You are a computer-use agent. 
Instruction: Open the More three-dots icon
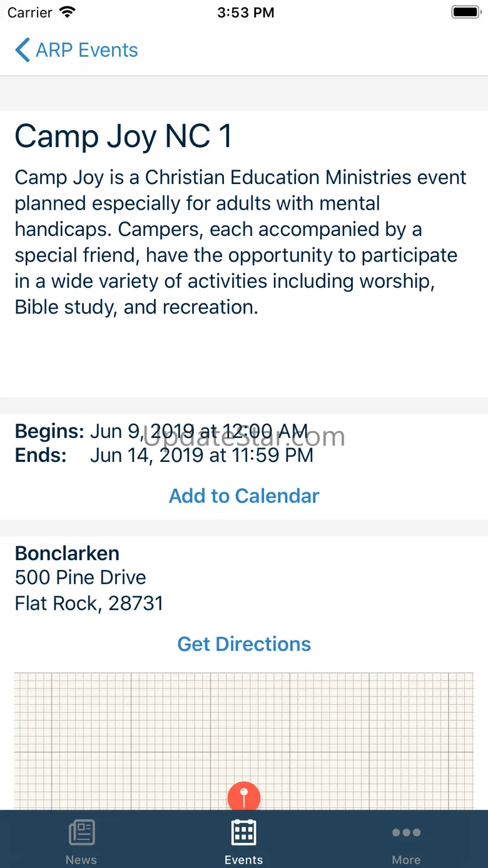coord(406,832)
